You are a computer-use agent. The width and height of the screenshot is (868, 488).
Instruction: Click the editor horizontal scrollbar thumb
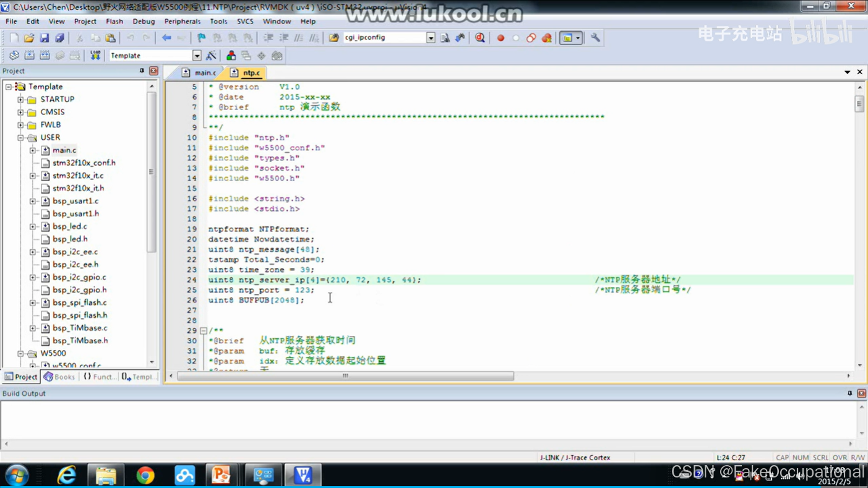pyautogui.click(x=345, y=376)
